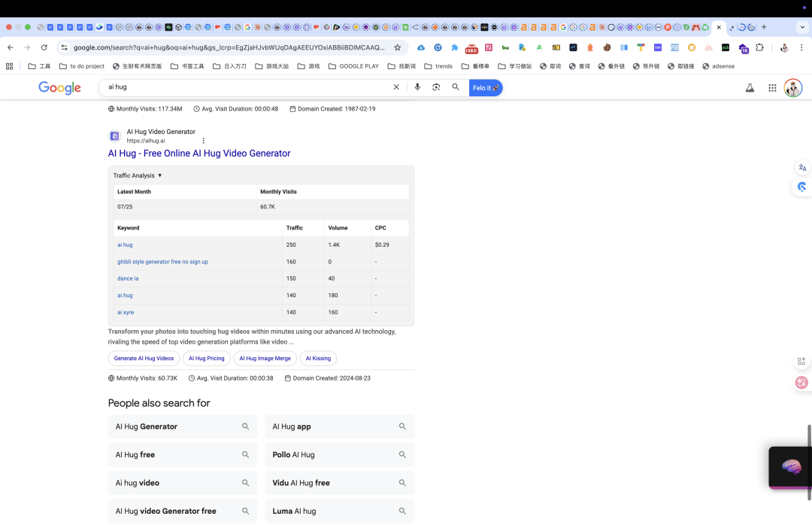Open the 'to do project' bookmarks folder
Screen dimensions: 812x525
pyautogui.click(x=82, y=66)
